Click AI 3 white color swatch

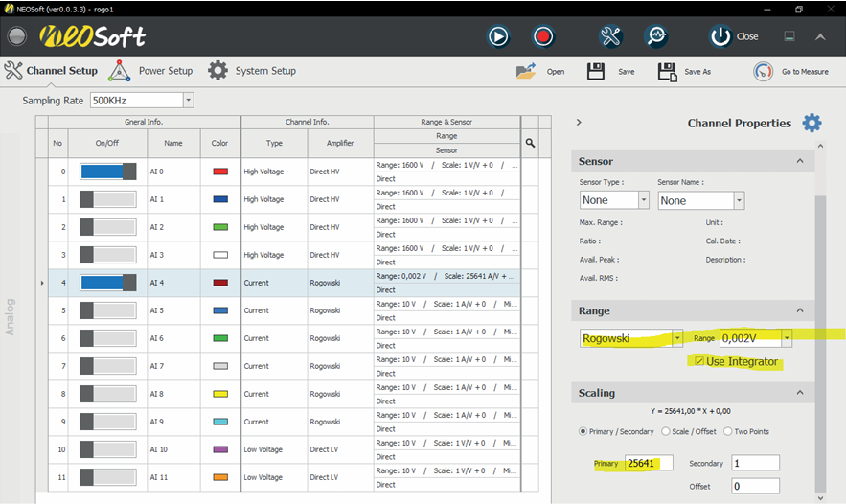(220, 255)
